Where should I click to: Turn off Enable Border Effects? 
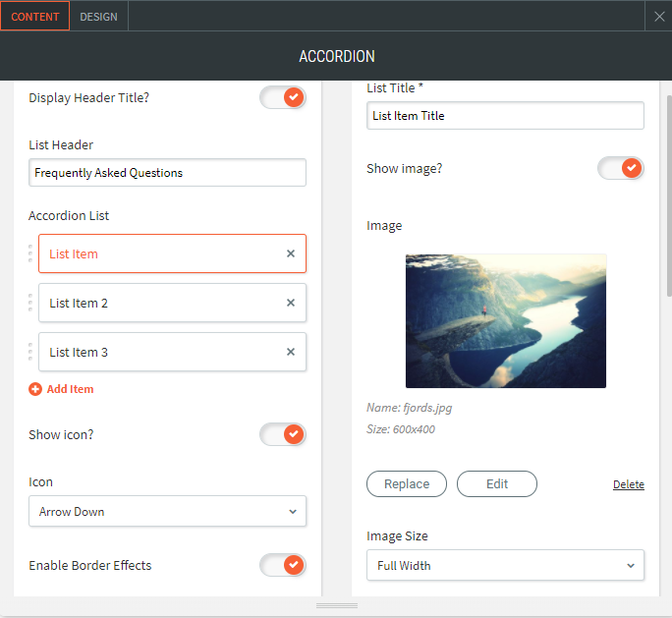(283, 565)
